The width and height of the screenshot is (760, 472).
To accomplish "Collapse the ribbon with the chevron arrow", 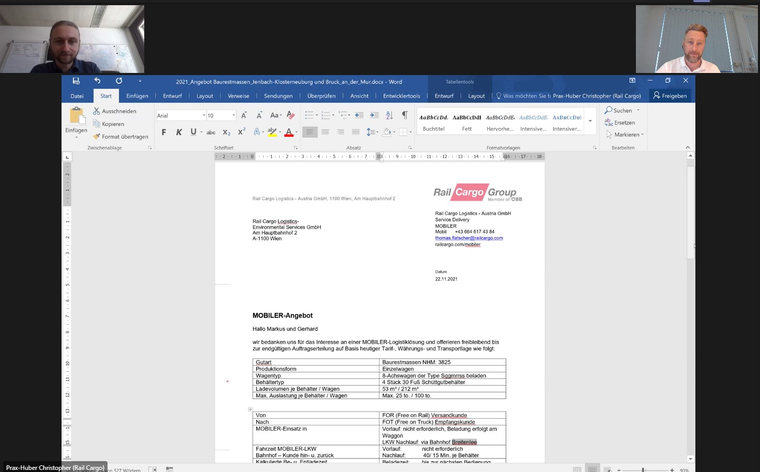I will (x=687, y=147).
